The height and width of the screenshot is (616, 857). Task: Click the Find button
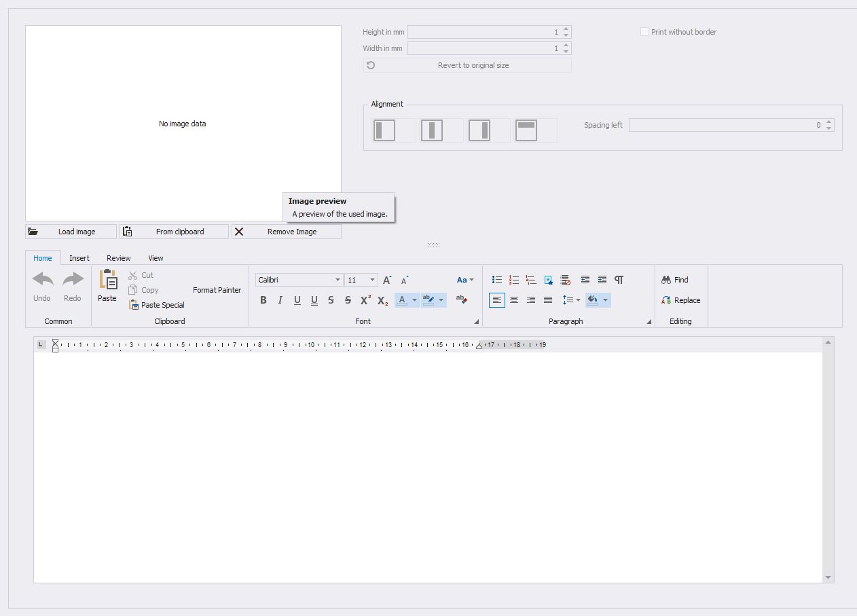pos(676,280)
